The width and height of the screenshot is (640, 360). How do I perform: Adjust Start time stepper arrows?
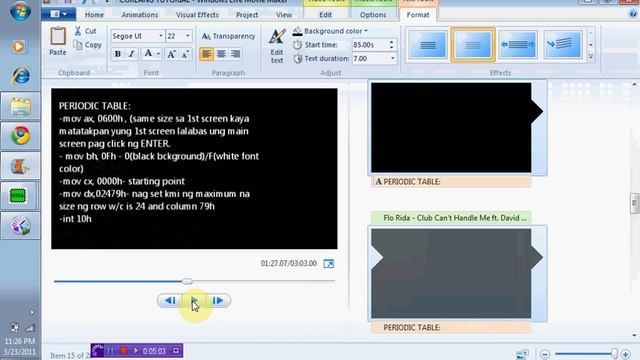[x=391, y=45]
